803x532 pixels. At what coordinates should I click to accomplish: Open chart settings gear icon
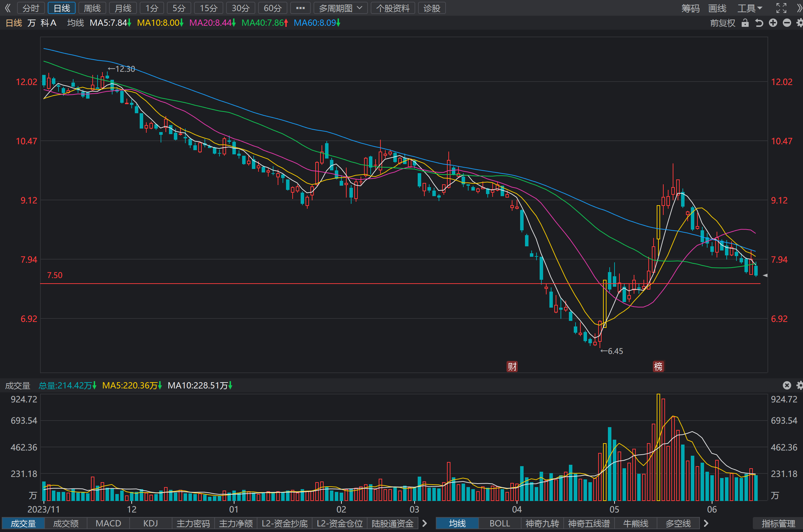pyautogui.click(x=800, y=23)
